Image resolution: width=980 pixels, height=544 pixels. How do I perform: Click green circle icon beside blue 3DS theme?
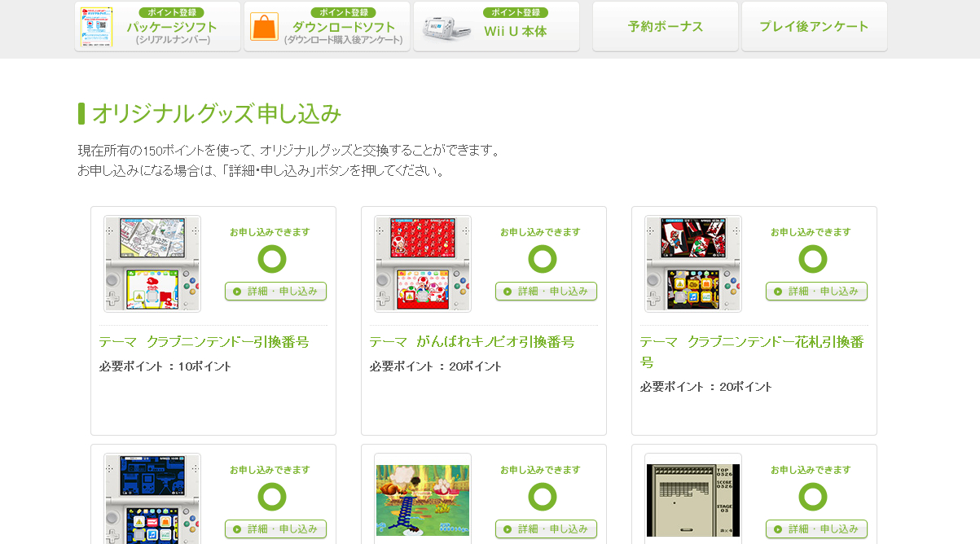point(272,497)
